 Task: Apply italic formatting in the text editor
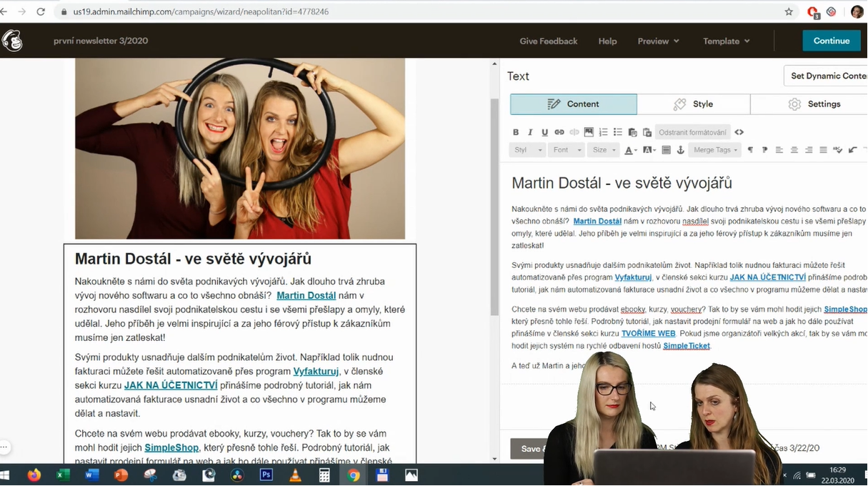(x=530, y=132)
